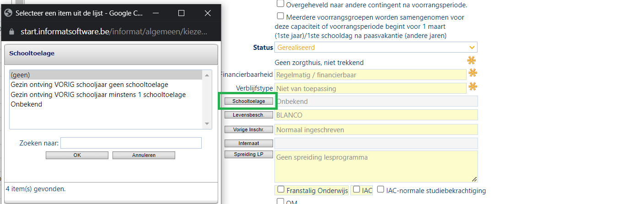Image resolution: width=644 pixels, height=204 pixels.
Task: Click the list scrollbar down arrow
Action: pos(207,124)
